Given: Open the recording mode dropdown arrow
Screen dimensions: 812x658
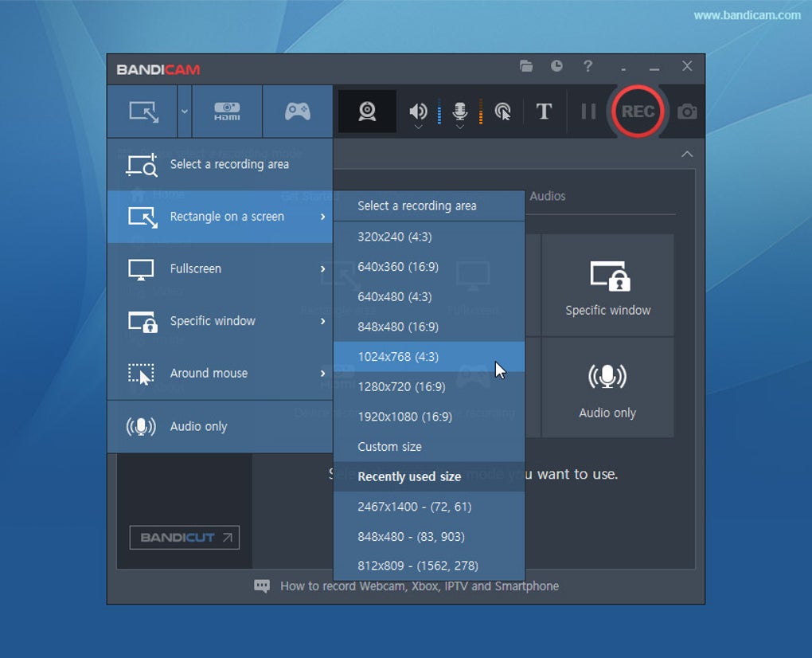Looking at the screenshot, I should [184, 112].
